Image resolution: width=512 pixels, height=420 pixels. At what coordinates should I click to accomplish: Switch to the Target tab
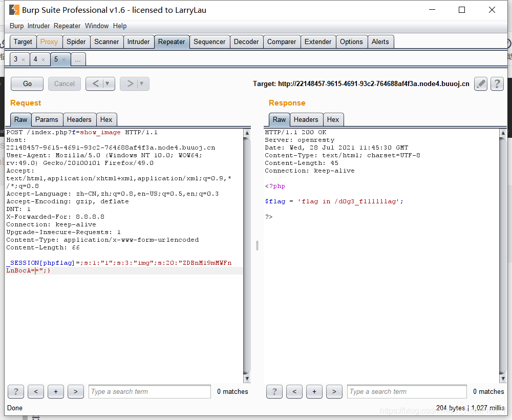23,42
